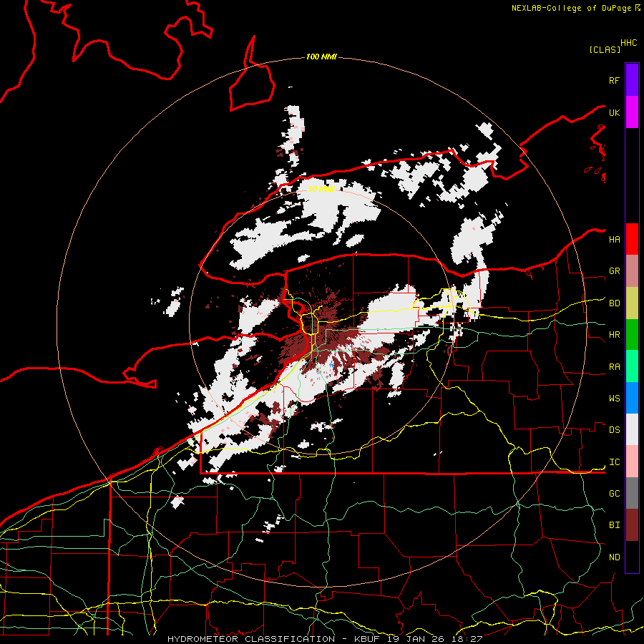Select the GR dusty-pink legend swatch
The width and height of the screenshot is (644, 644).
[632, 271]
